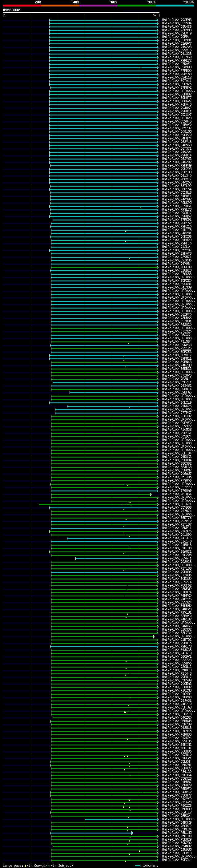Image resolution: width=197 pixels, height=868 pixels.
Task: Click label UniRef100_C9DFA5
Action: (176, 393)
